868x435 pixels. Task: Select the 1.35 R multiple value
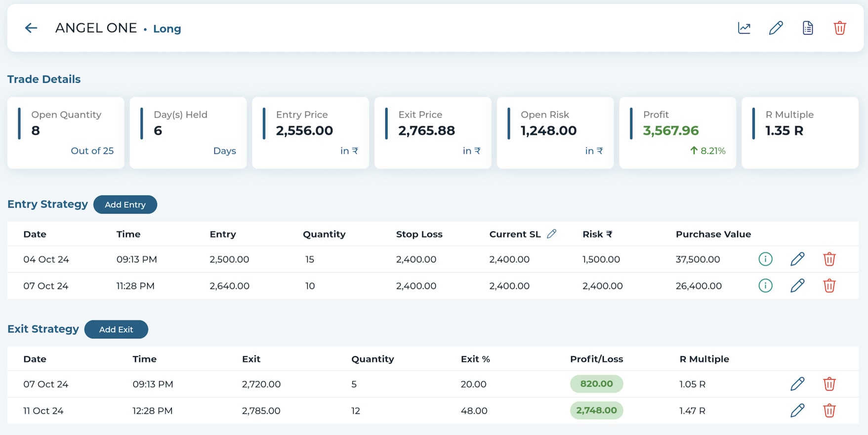pos(785,130)
